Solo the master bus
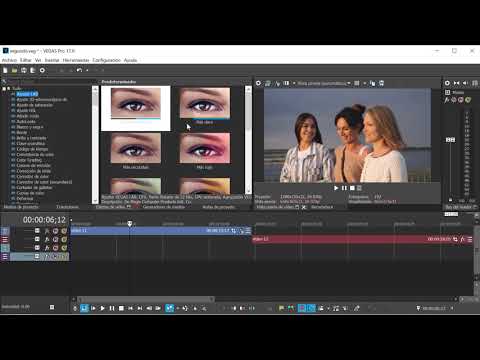480x360 pixels. tap(468, 100)
